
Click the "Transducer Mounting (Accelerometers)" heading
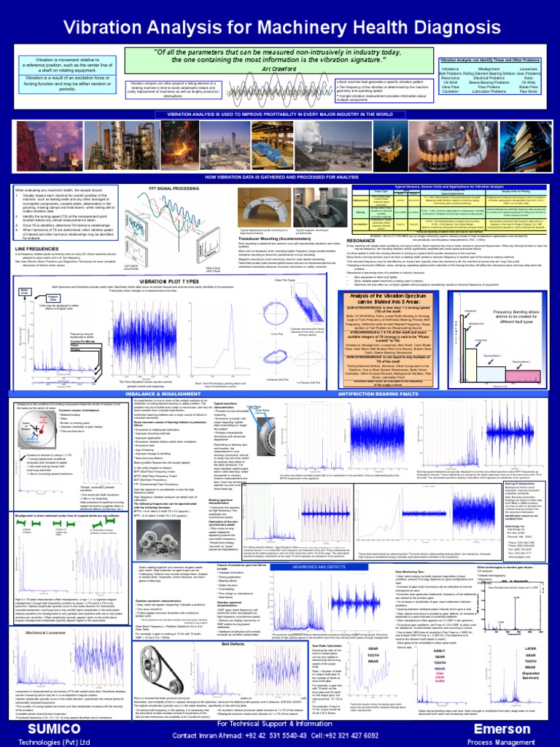(274, 239)
